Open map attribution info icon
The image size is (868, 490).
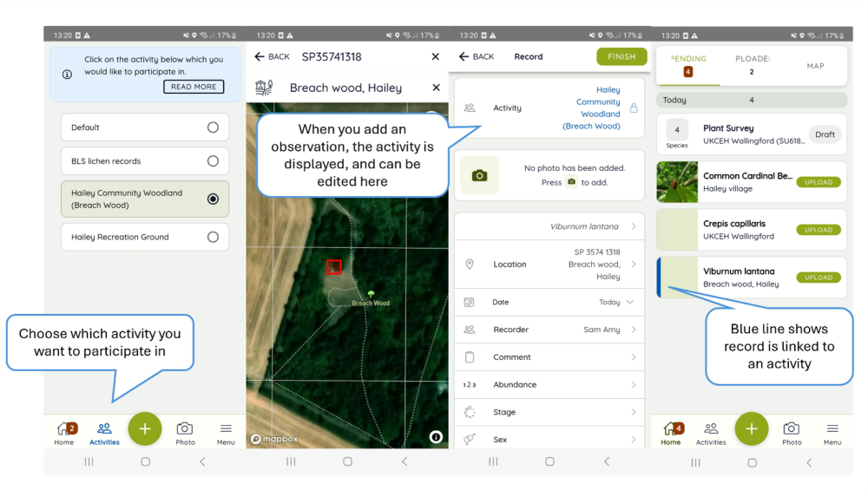coord(436,437)
